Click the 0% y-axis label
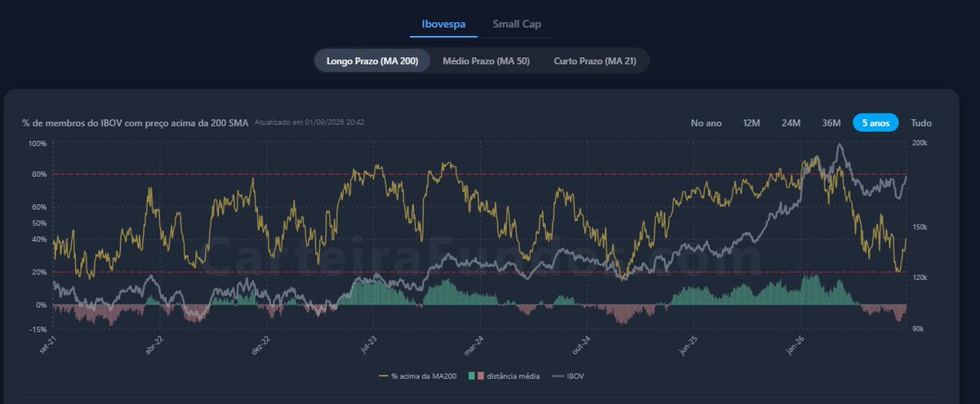The image size is (980, 404). coord(42,304)
